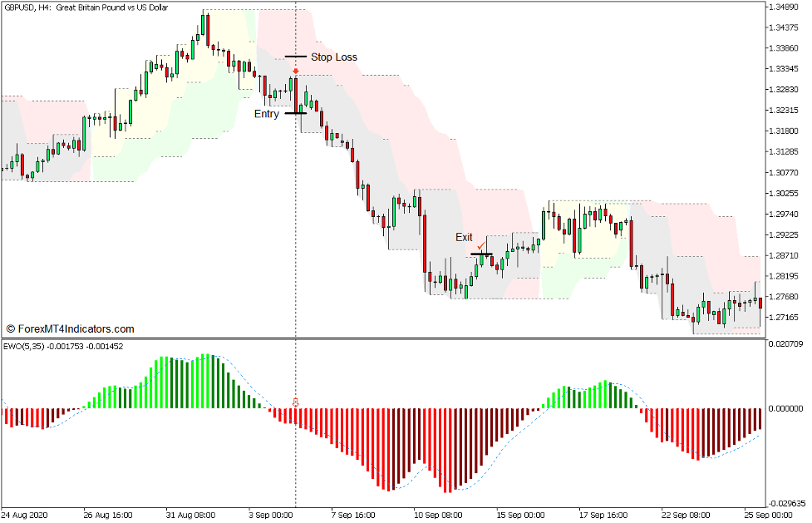Screen dimensions: 812x523
Task: Select the Entry horizontal line marker
Action: click(295, 114)
